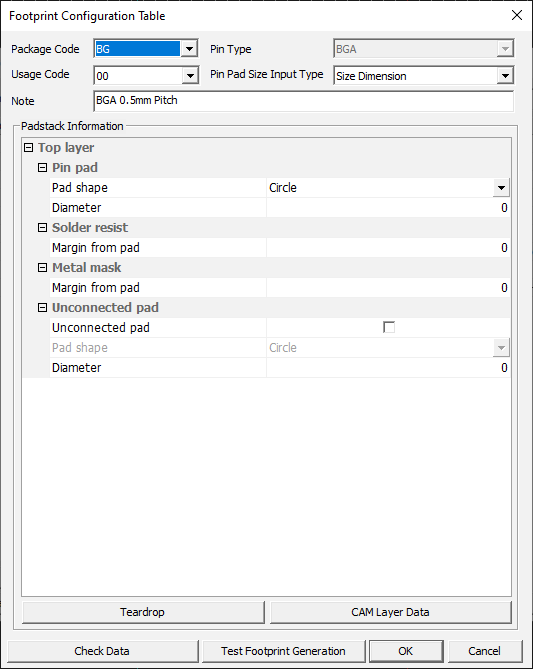Select the Pin pad Diameter value field

pyautogui.click(x=388, y=208)
